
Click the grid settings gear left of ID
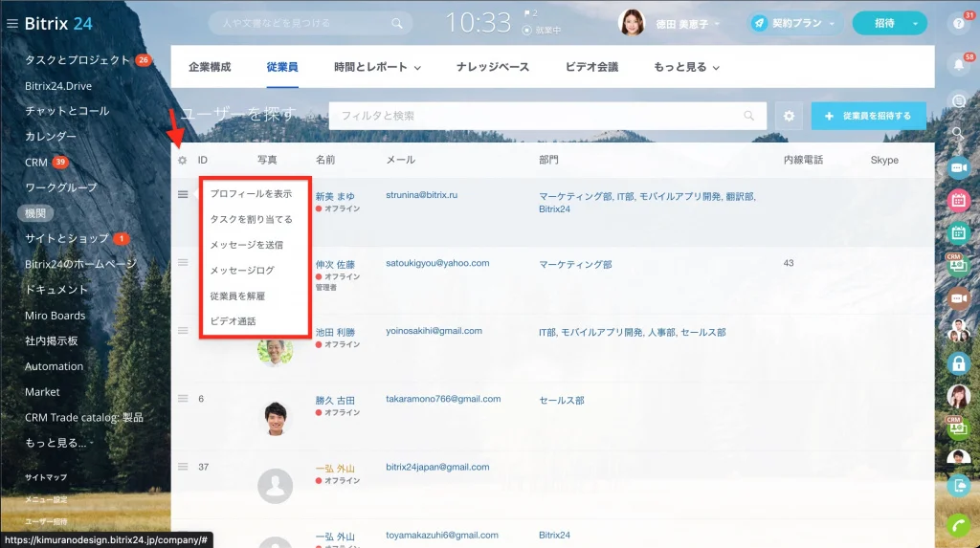182,161
